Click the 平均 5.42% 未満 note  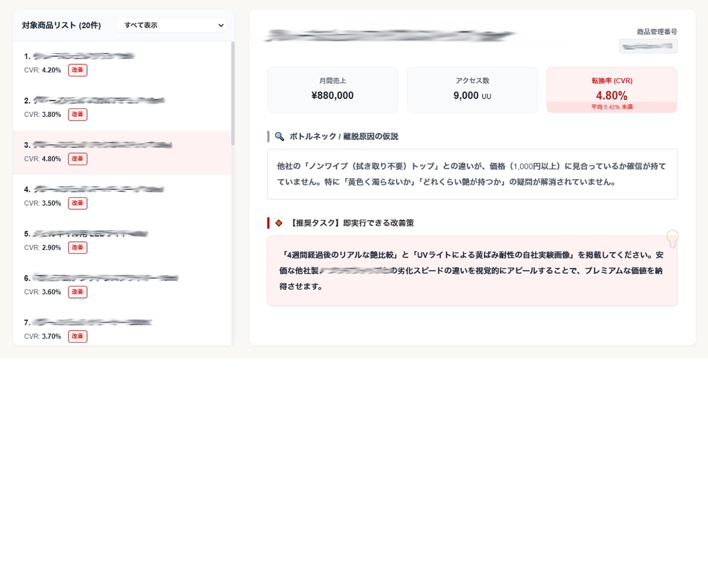(612, 107)
